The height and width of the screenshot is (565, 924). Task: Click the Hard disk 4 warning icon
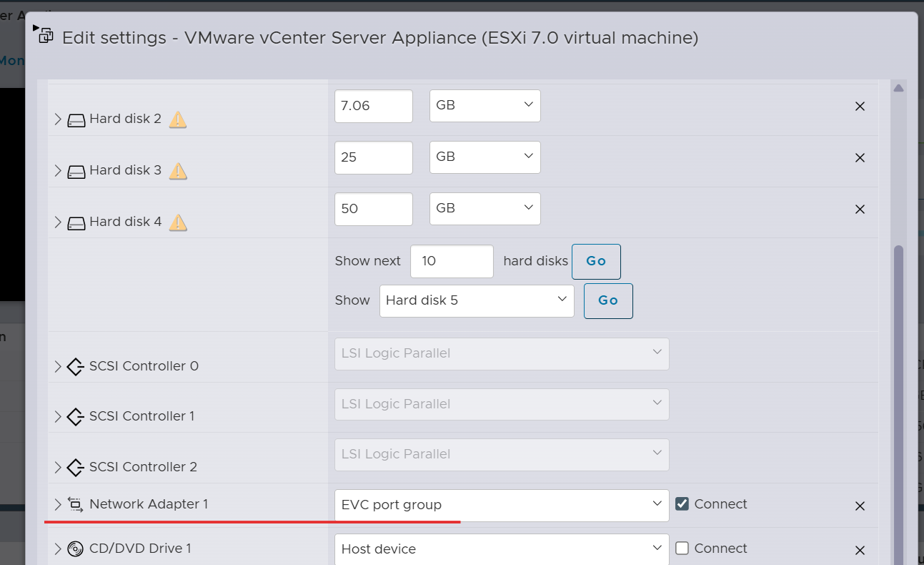(x=178, y=222)
